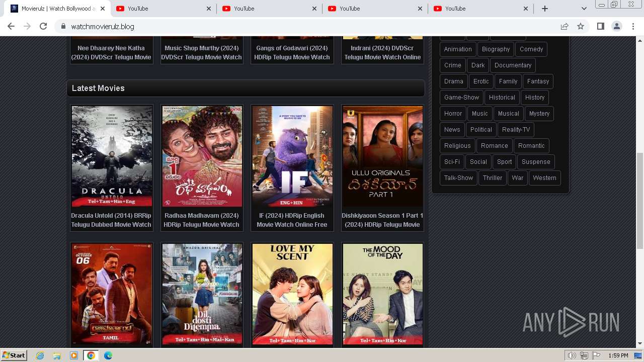Choose the Drama genre tag
Screen dimensions: 644x362
(x=454, y=81)
